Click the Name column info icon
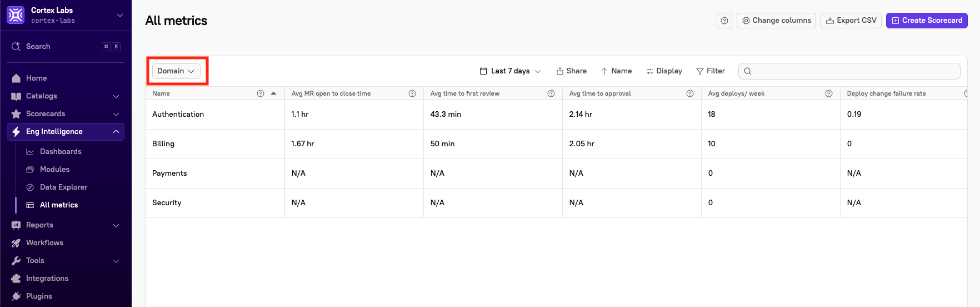Screen dimensions: 980x307 (x=261, y=93)
